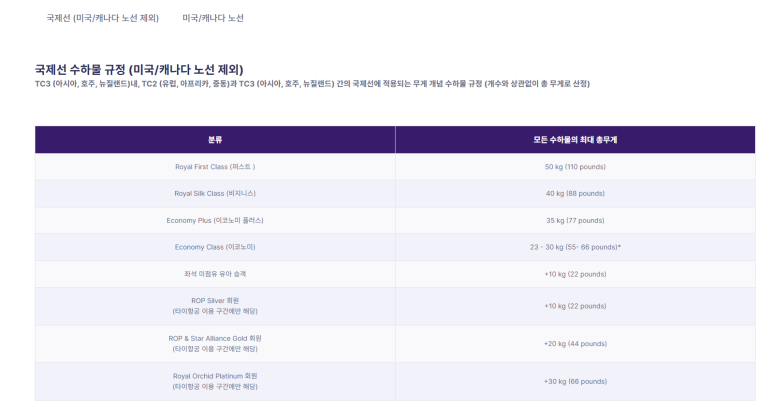
Task: Click the Royal Orchid Platinum 회원 cell
Action: (215, 381)
